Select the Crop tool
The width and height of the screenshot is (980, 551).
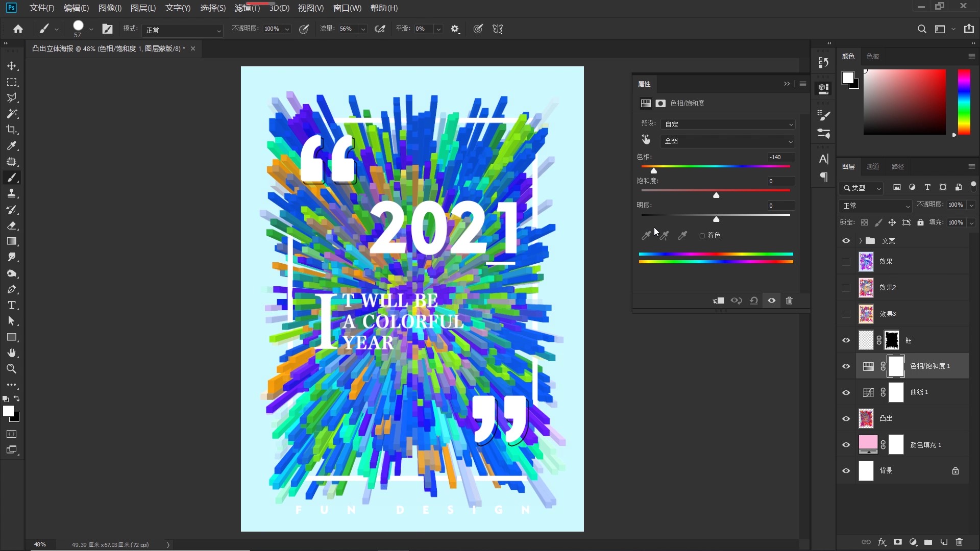(12, 130)
